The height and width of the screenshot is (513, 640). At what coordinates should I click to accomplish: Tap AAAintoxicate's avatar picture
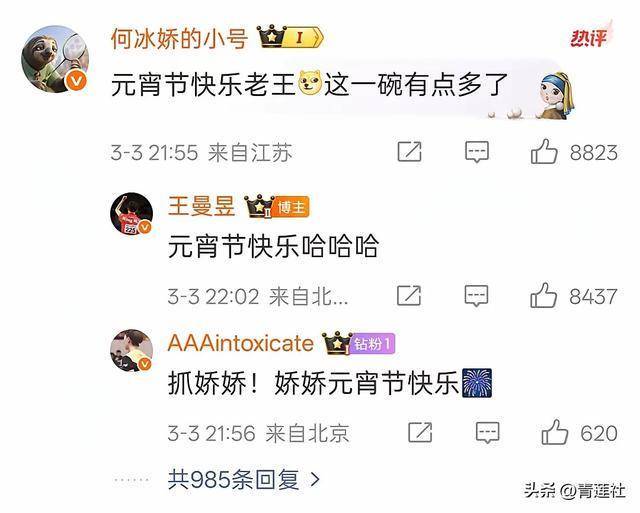coord(131,351)
